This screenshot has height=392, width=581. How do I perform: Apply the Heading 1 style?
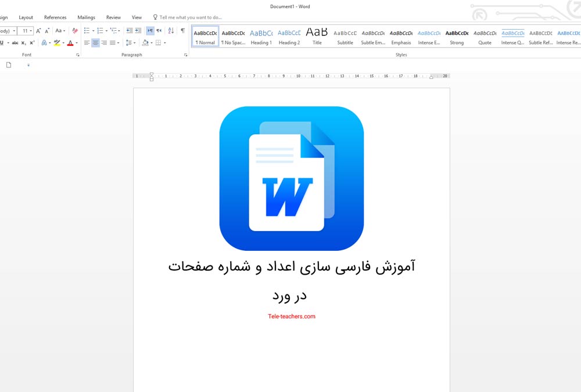pyautogui.click(x=261, y=37)
